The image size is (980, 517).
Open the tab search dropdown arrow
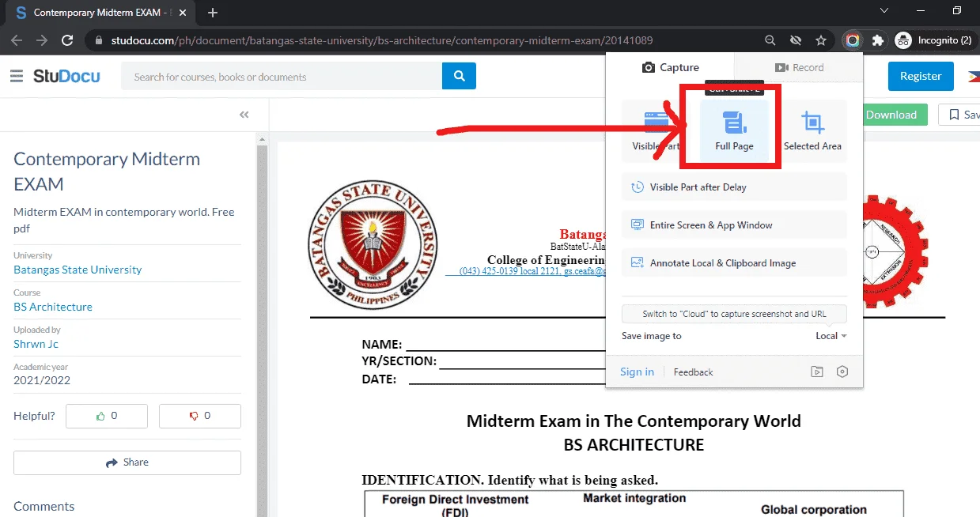[884, 11]
